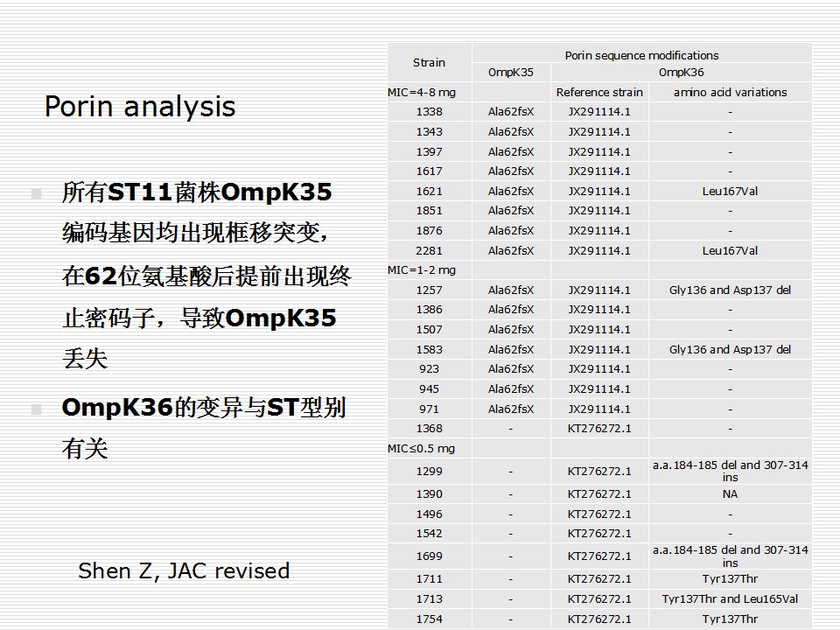Click 'Tyr137Thr and Leu165Val' in row 1713

pyautogui.click(x=730, y=598)
